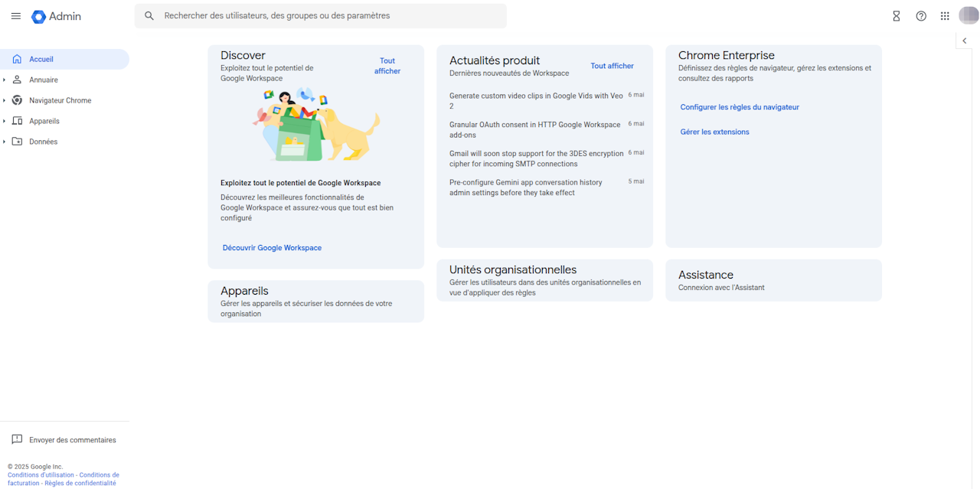Open Données in the sidebar

click(44, 142)
